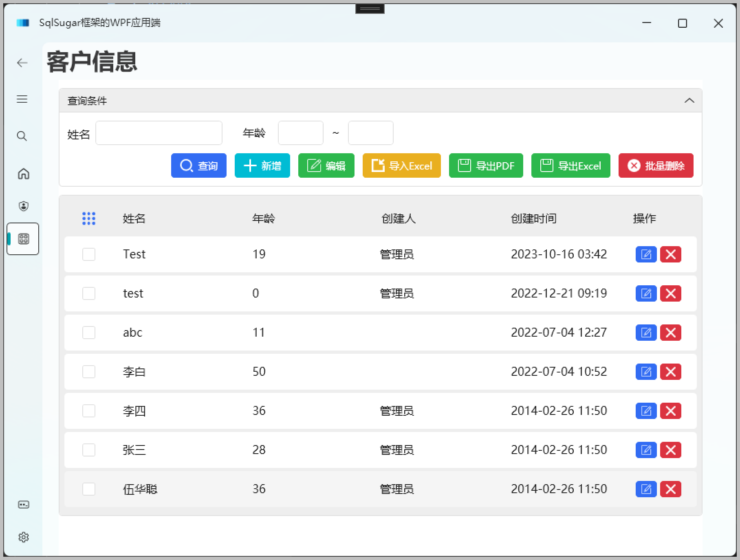Open the sidebar search icon
The image size is (740, 560).
coord(22,136)
